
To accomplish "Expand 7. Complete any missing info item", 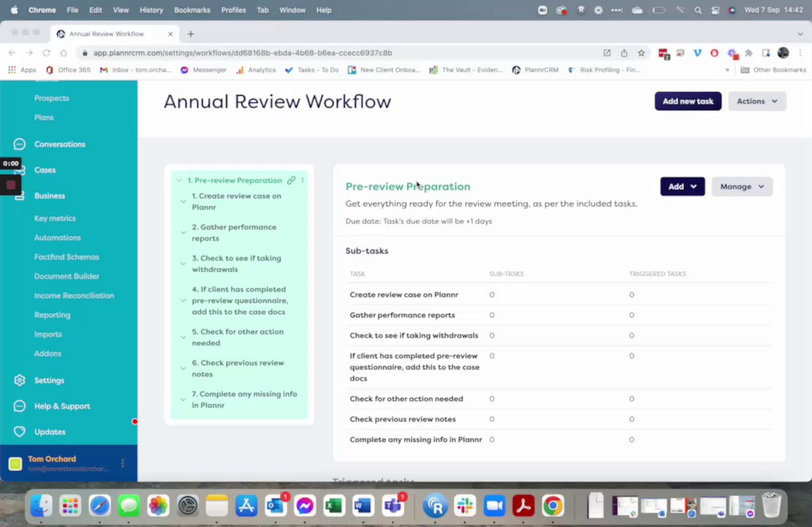I will 184,400.
